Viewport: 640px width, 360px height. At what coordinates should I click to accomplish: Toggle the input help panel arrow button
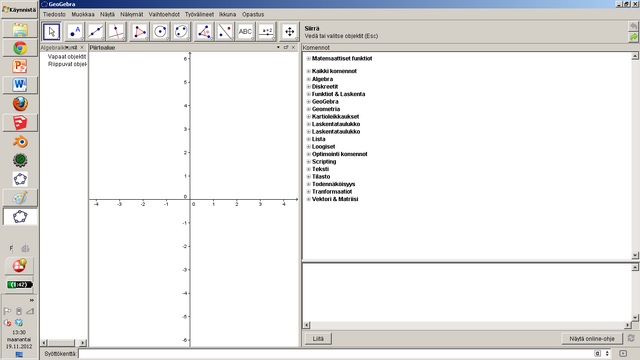pos(623,353)
